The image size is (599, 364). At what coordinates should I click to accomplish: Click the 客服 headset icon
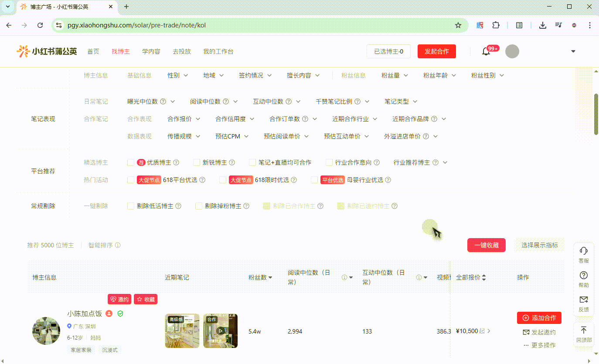(x=583, y=251)
